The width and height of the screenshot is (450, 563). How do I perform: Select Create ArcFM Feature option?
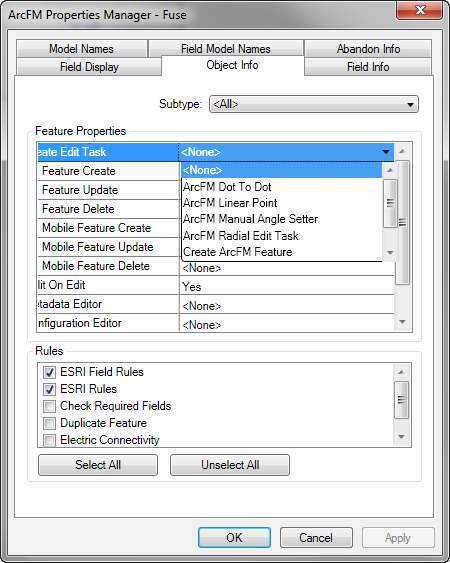click(282, 252)
